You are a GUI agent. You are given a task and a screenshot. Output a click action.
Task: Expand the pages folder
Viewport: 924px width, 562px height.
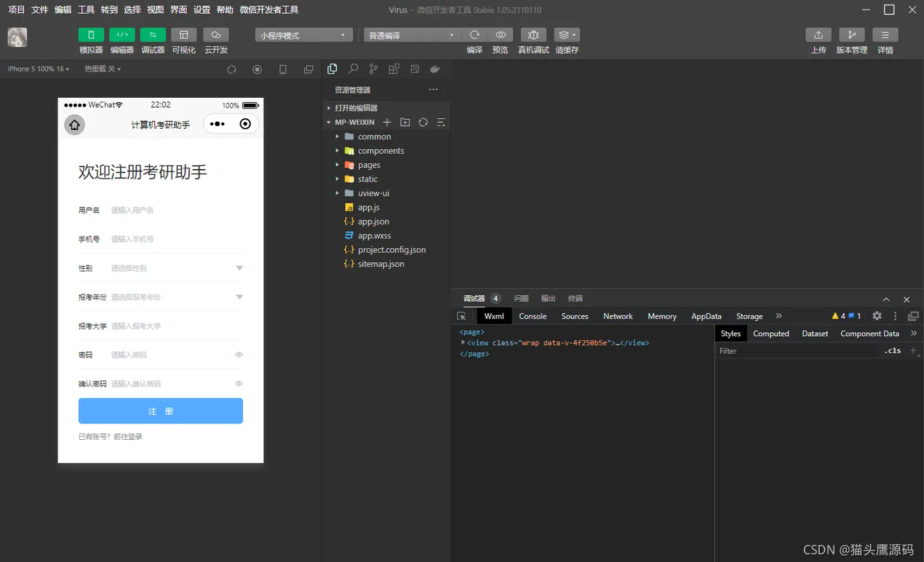pyautogui.click(x=386, y=165)
